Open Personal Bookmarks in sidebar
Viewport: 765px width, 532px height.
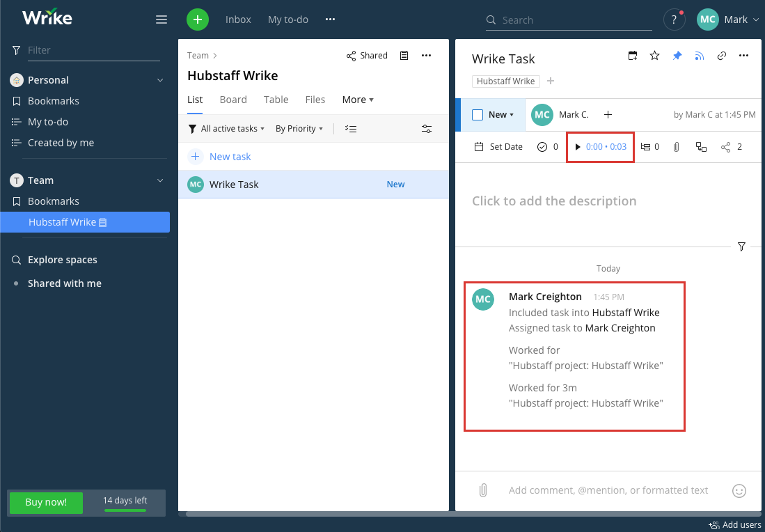coord(53,101)
